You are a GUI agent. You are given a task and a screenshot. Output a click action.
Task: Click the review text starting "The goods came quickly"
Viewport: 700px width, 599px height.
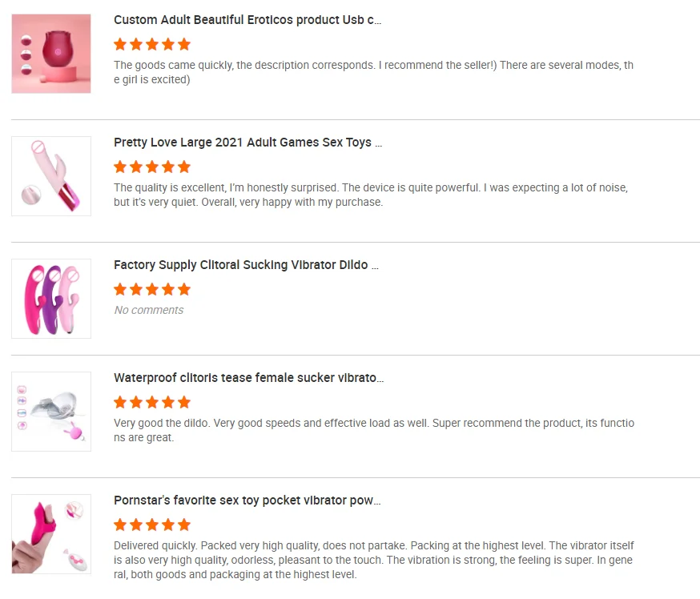pyautogui.click(x=373, y=72)
